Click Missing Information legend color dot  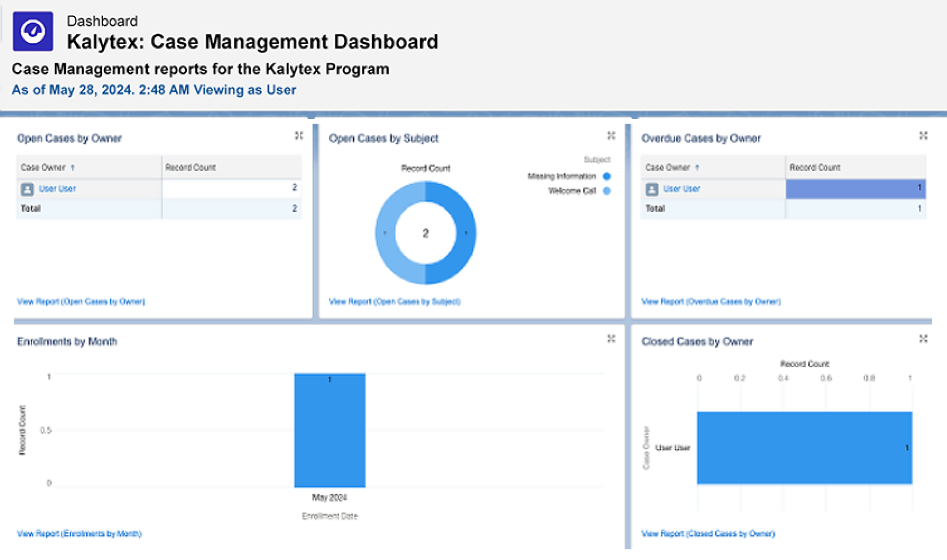(x=607, y=176)
